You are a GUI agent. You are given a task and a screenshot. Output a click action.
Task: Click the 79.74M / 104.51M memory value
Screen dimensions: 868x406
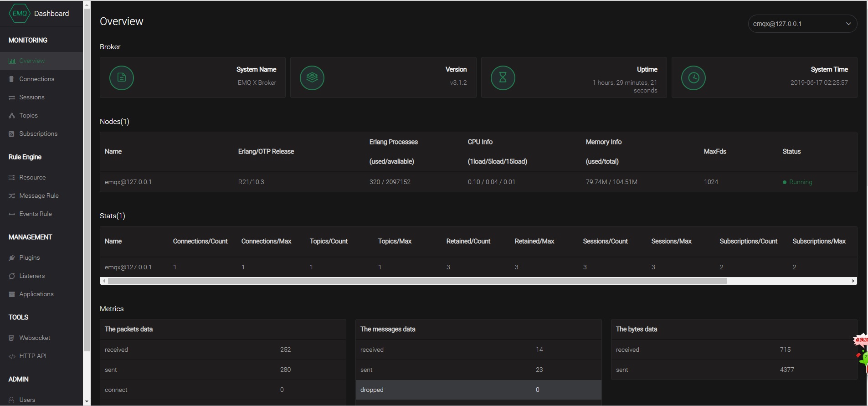pos(611,182)
